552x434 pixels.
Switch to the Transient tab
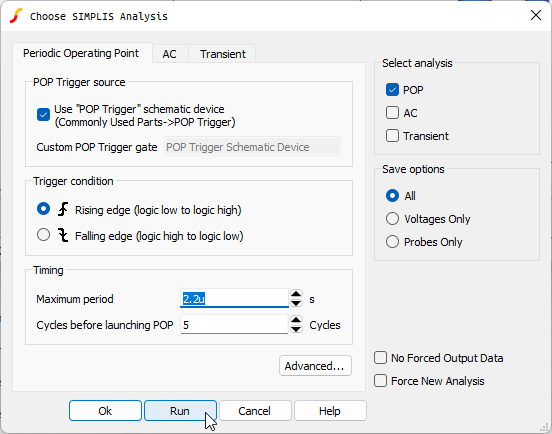point(222,54)
